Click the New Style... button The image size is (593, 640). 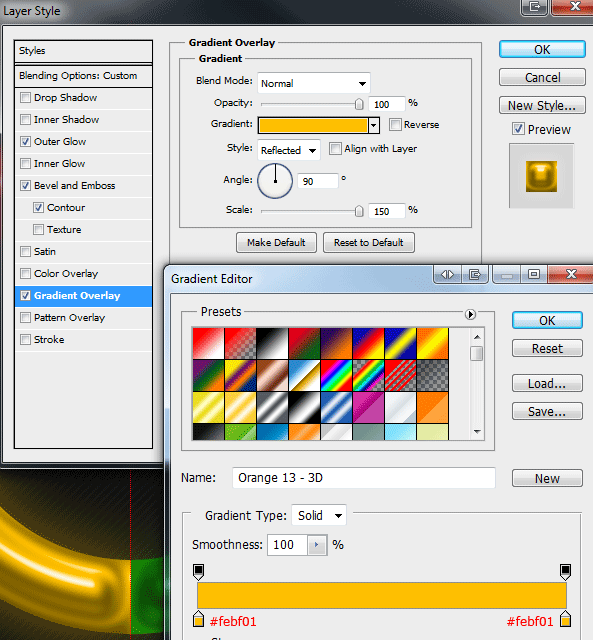[x=542, y=105]
